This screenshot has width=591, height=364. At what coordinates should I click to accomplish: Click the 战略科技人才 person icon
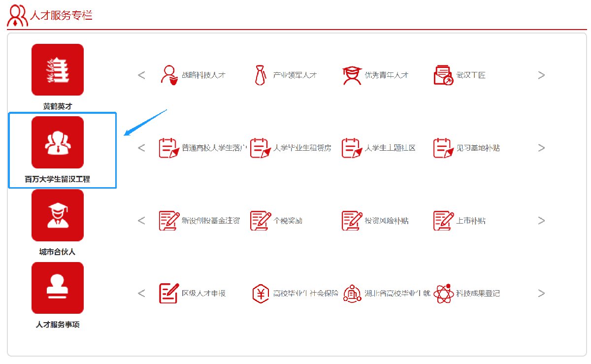tap(169, 75)
